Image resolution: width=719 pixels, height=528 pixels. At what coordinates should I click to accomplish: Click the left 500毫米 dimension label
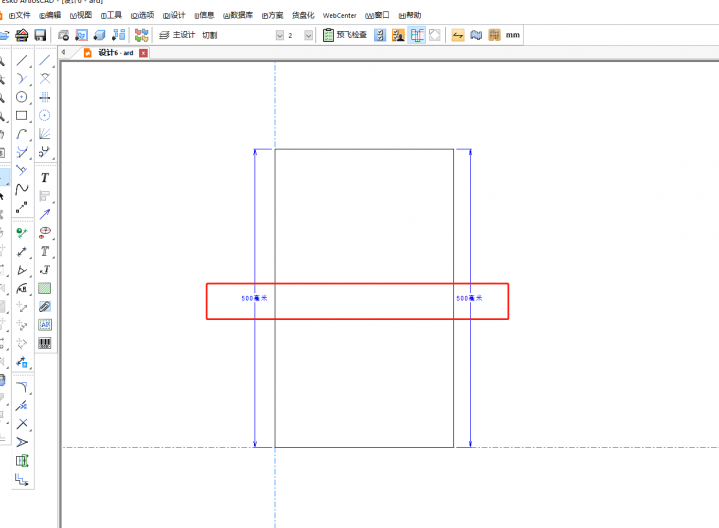[x=254, y=299]
